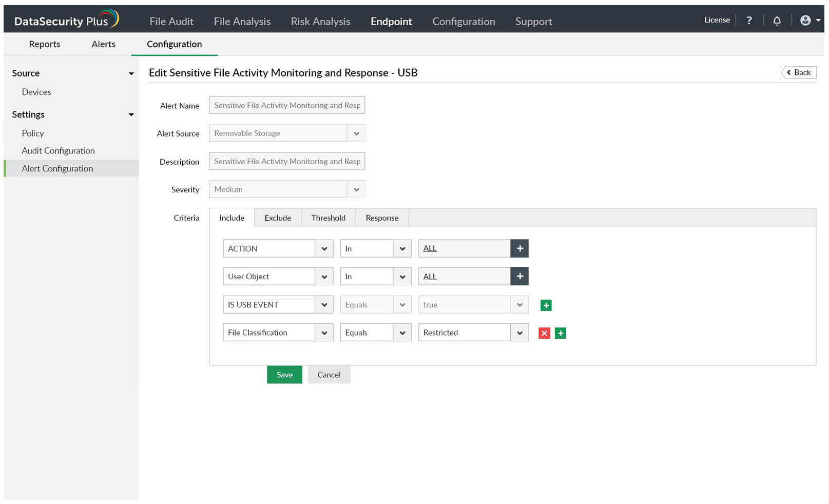Add criterion after IS USB EVENT row
829x504 pixels.
546,305
